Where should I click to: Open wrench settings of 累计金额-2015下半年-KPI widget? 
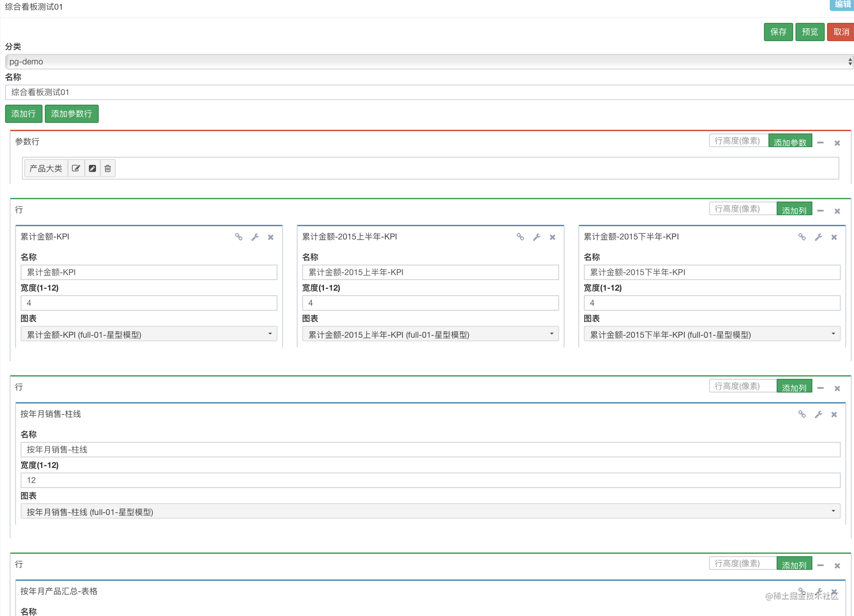[818, 237]
